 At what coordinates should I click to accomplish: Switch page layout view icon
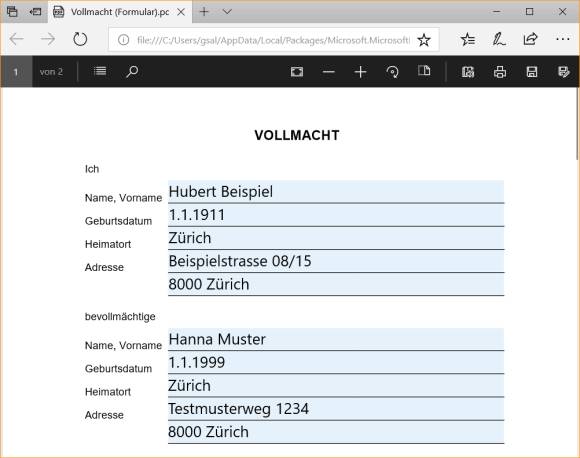424,70
